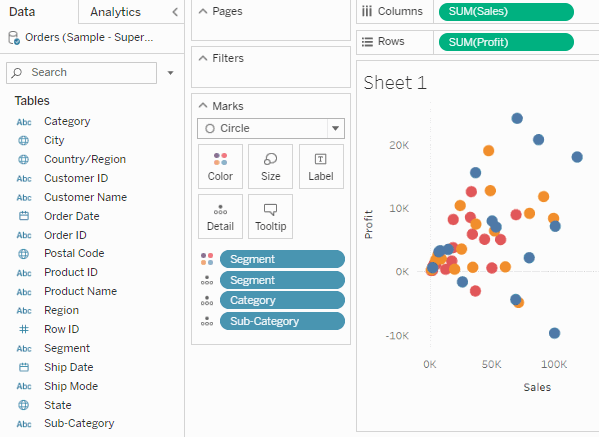
Task: Open the Color marks card
Action: (220, 167)
